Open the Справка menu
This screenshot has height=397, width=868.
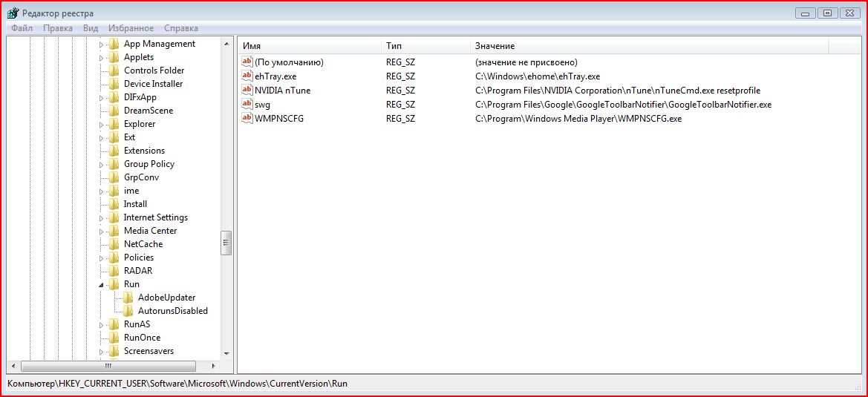[x=181, y=28]
